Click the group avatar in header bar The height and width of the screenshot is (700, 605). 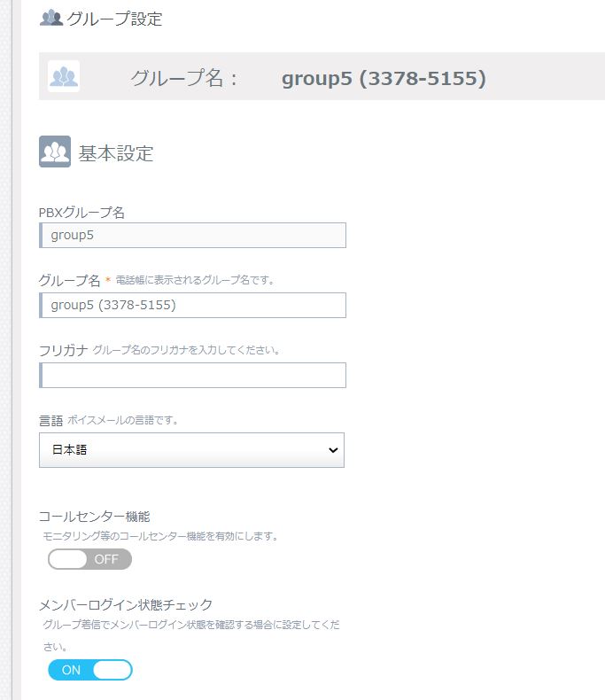coord(64,77)
